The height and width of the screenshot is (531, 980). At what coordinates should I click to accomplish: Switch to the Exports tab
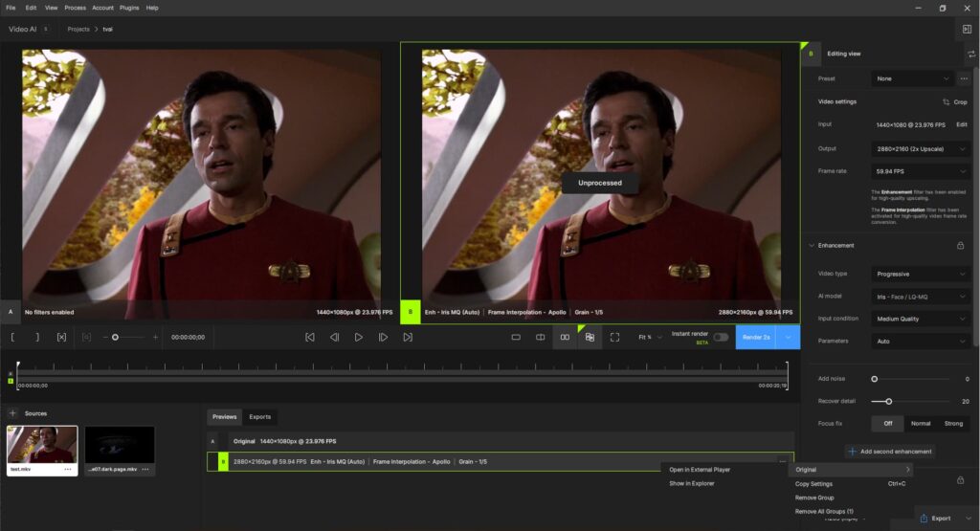pyautogui.click(x=259, y=417)
